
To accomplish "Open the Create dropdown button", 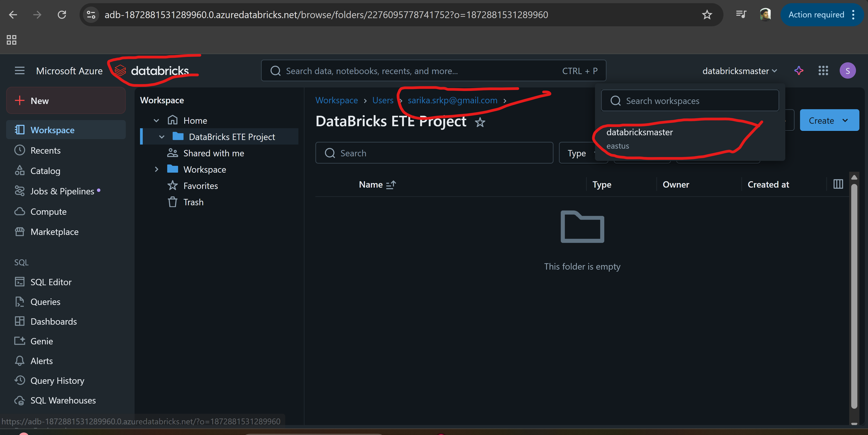I will coord(829,120).
